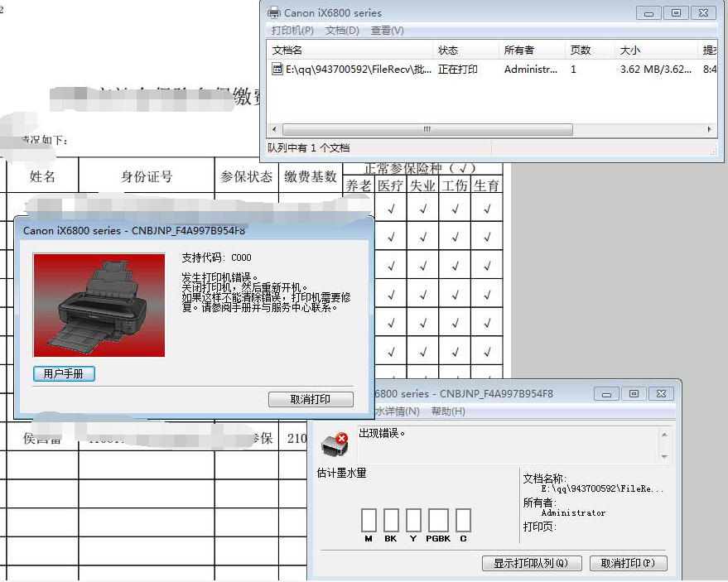This screenshot has width=728, height=582.
Task: Click the C ink level box
Action: click(x=463, y=520)
